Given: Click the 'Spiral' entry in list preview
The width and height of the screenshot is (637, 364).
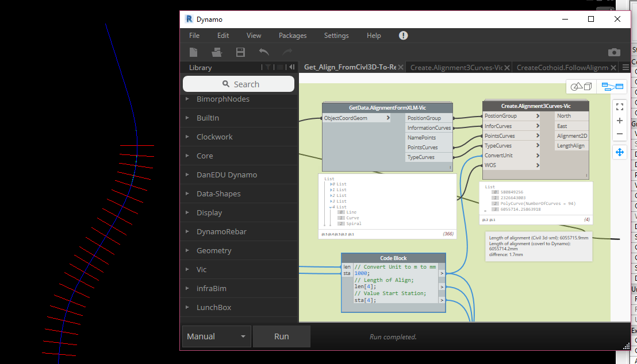Looking at the screenshot, I should point(354,223).
